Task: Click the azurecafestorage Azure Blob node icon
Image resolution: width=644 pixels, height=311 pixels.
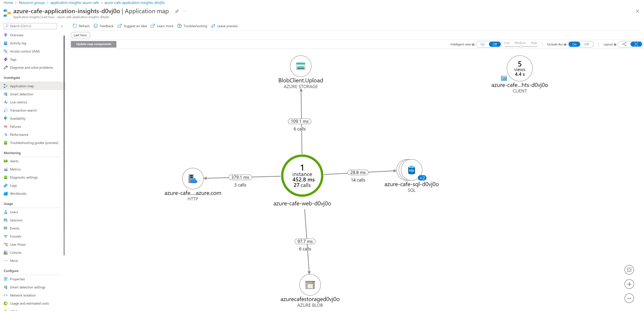Action: click(310, 285)
